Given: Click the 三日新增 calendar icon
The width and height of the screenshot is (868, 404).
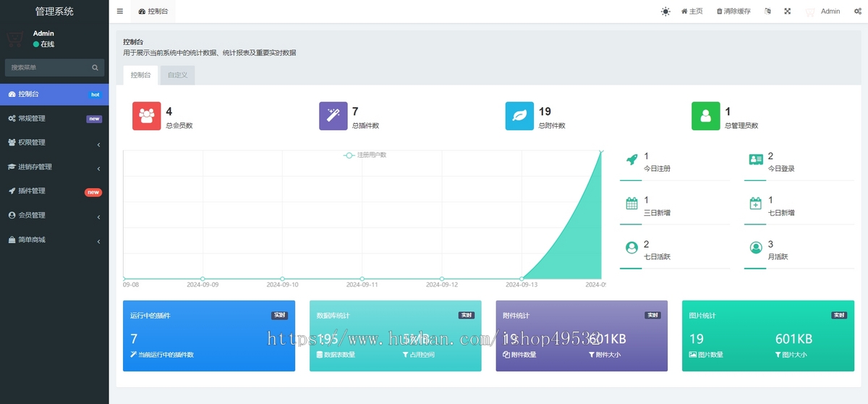Looking at the screenshot, I should [x=631, y=203].
